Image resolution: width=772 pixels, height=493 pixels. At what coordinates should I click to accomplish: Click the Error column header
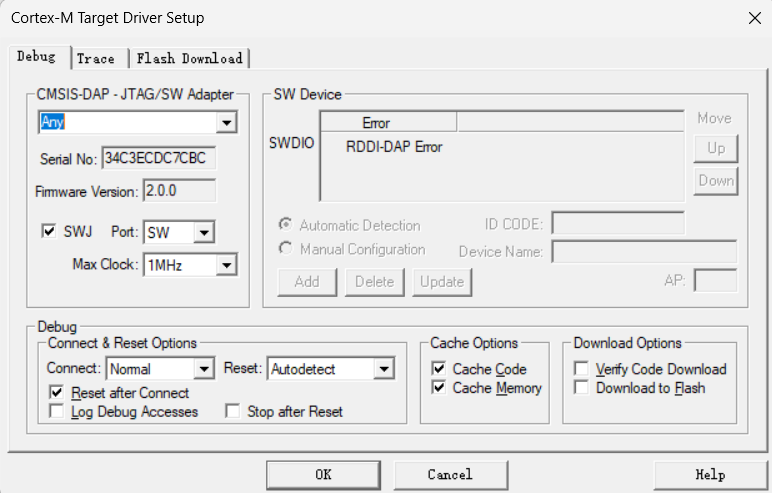pyautogui.click(x=388, y=123)
